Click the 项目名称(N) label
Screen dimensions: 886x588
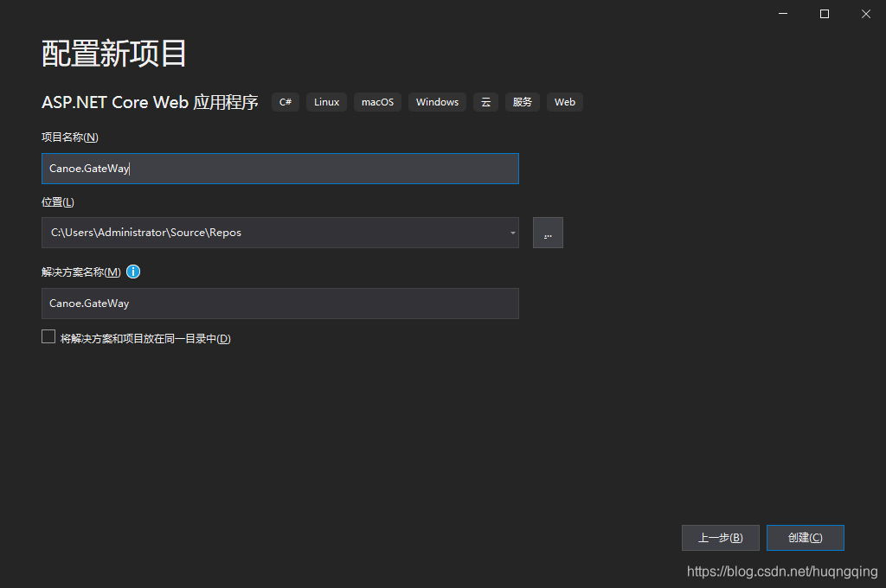(x=70, y=137)
